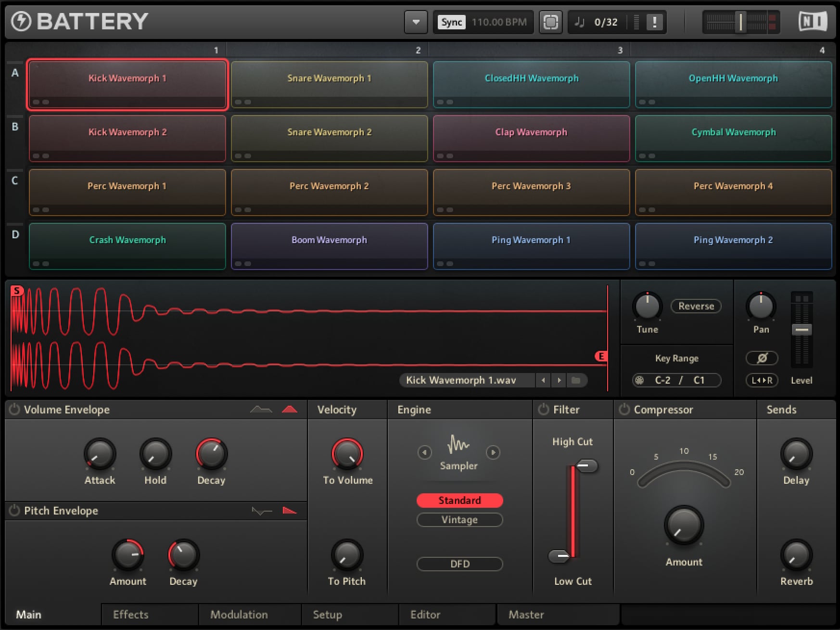Click the MIDI learn icon beside Key Range
This screenshot has height=630, width=840.
640,380
